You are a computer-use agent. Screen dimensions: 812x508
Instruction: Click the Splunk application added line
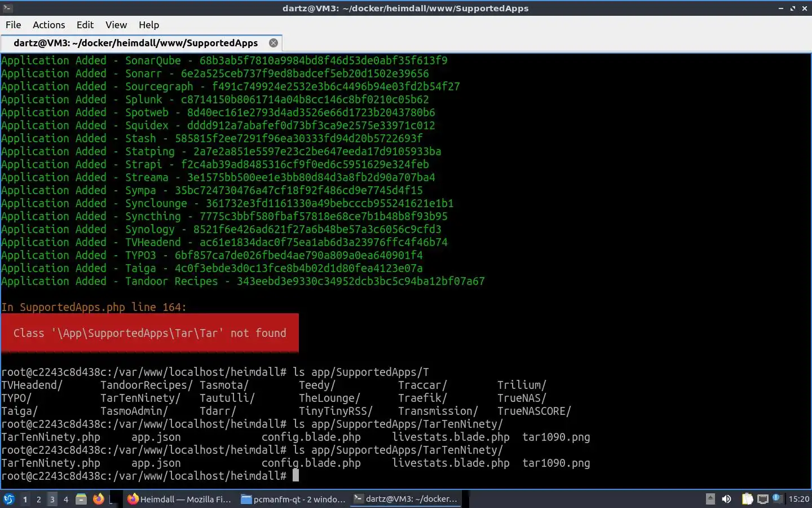pos(215,99)
